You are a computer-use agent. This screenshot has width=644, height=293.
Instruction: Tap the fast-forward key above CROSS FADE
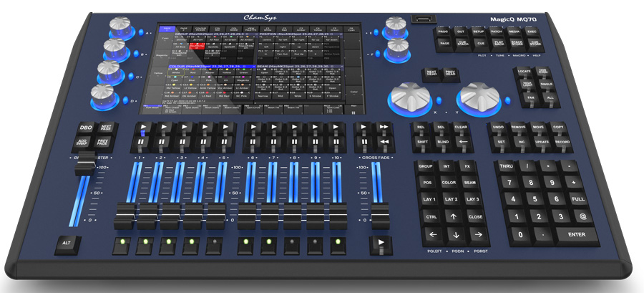384,128
